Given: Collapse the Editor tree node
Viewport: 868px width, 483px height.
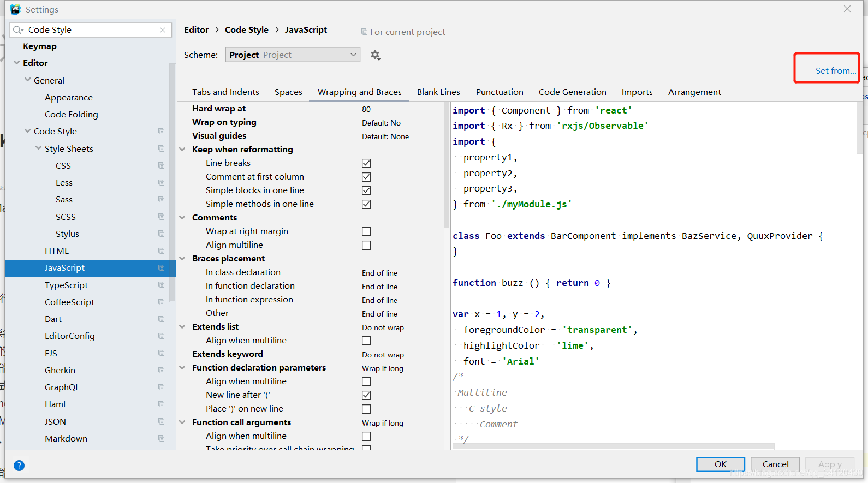Looking at the screenshot, I should (17, 63).
